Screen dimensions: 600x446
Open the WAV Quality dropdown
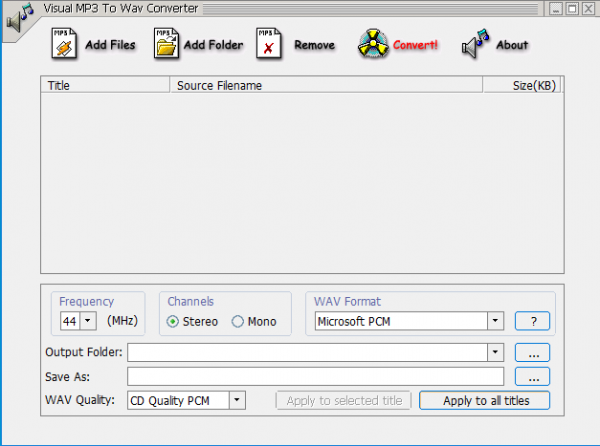pos(236,400)
